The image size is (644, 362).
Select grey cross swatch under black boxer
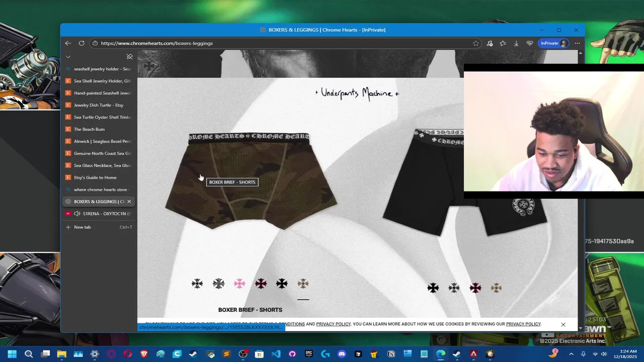[x=454, y=288]
